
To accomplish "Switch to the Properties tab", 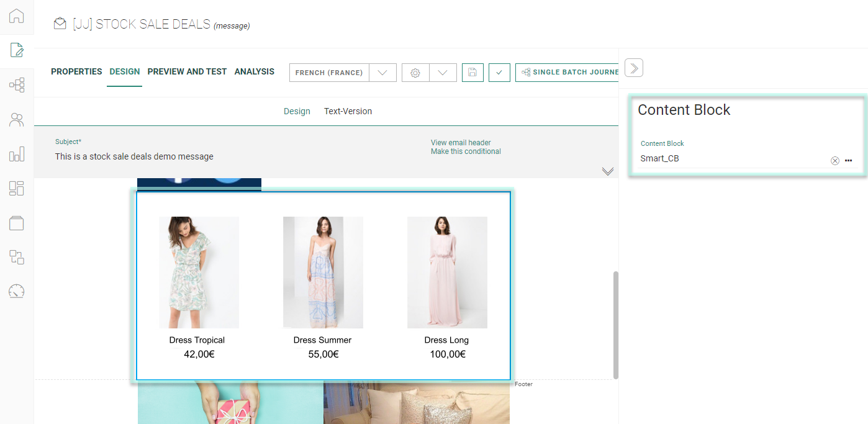I will click(76, 71).
